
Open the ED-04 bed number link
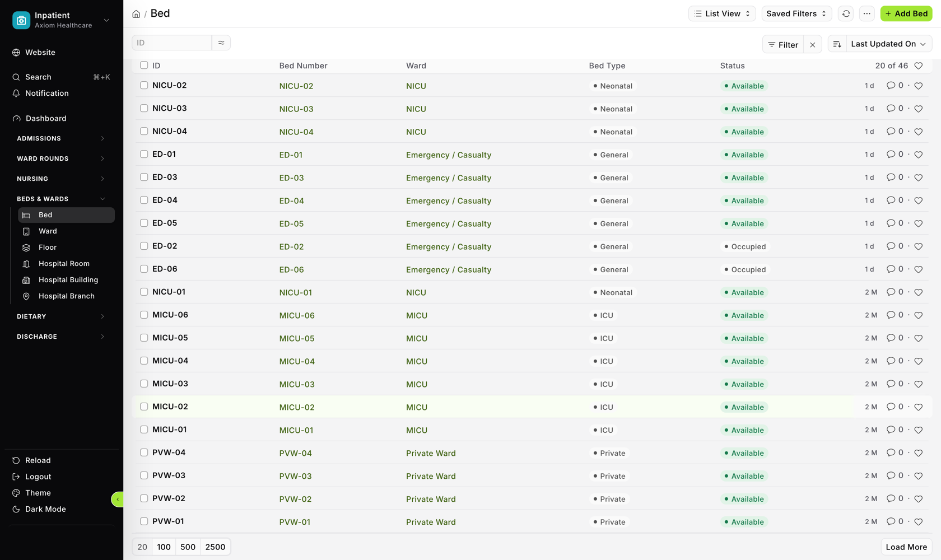pos(291,200)
